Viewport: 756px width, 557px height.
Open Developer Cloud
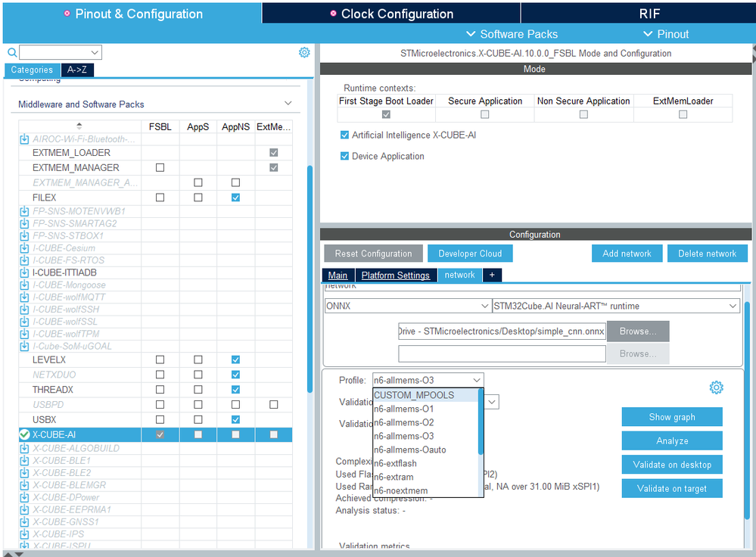[x=470, y=254]
